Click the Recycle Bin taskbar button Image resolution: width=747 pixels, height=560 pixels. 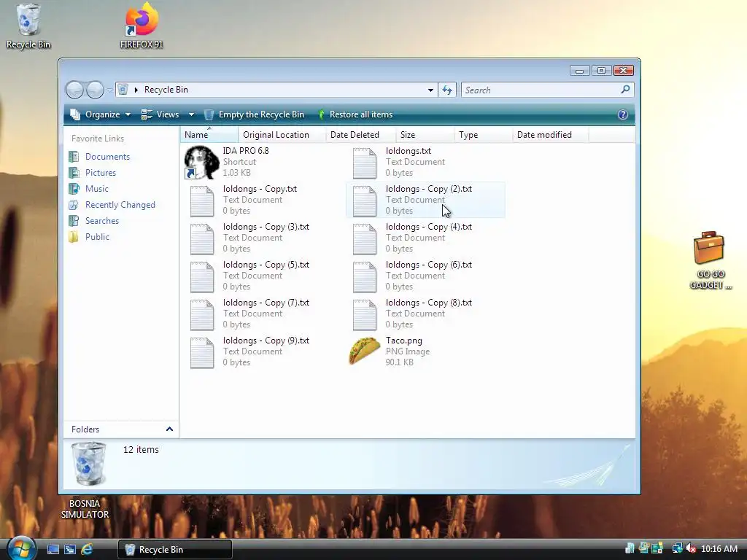[x=175, y=549]
